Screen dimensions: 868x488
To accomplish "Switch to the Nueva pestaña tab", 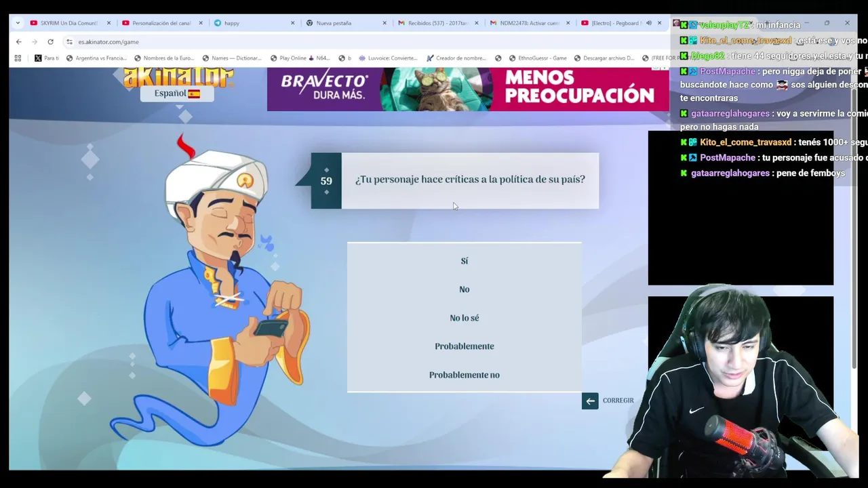I will tap(344, 23).
